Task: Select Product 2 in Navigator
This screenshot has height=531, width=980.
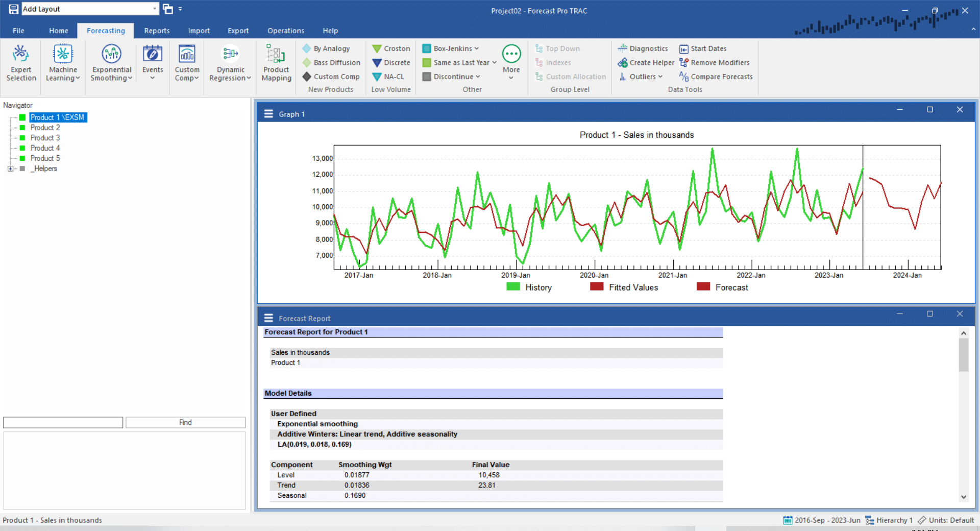Action: [45, 128]
